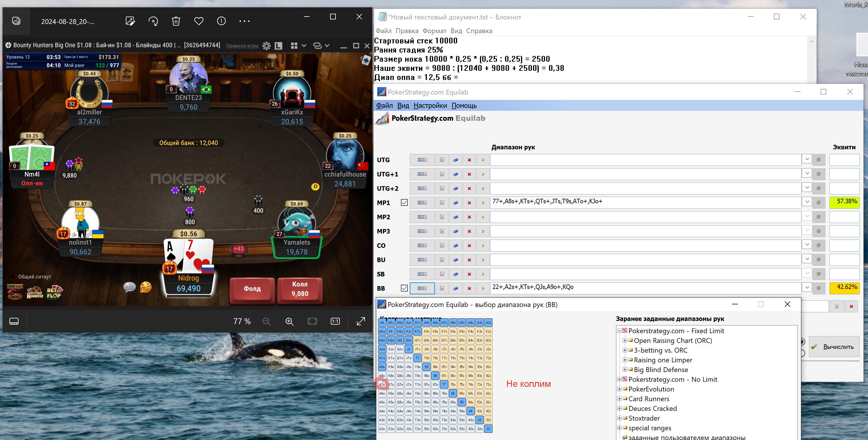Open Notepad Правка menu
This screenshot has width=868, height=440.
pos(407,31)
